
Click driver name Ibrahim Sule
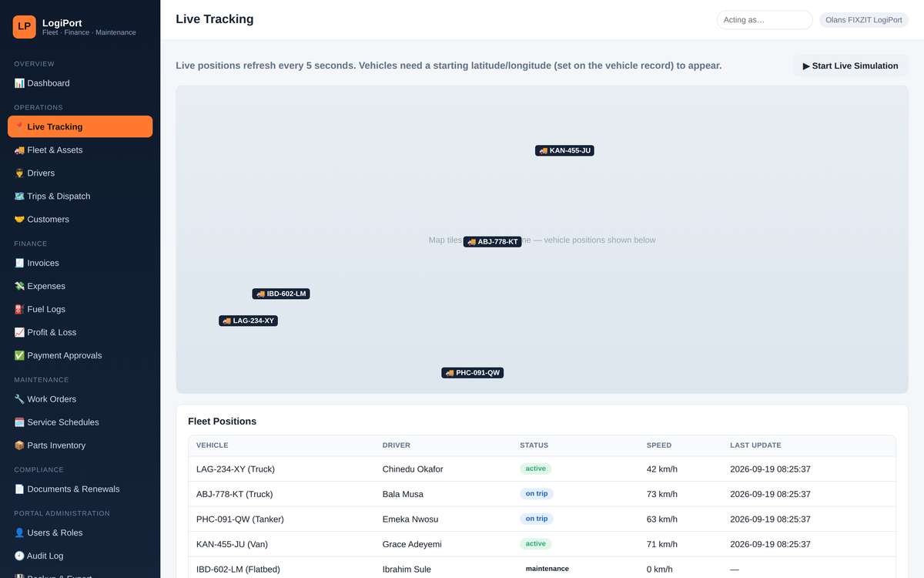tap(407, 570)
